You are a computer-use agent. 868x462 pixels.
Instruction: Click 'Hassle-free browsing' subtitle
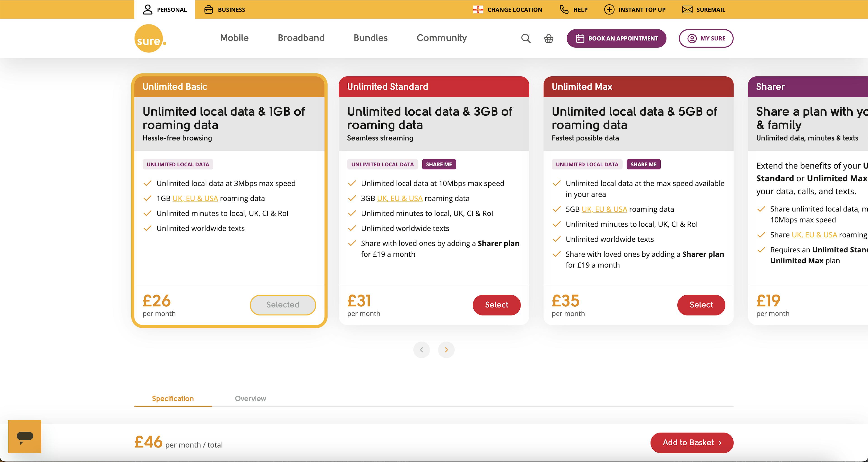(x=177, y=138)
